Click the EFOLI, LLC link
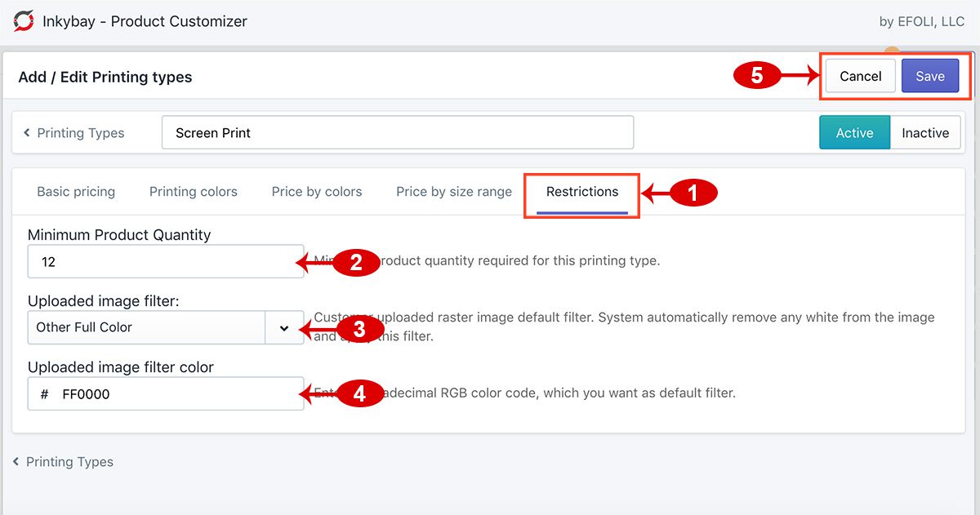The width and height of the screenshot is (980, 515). [923, 21]
